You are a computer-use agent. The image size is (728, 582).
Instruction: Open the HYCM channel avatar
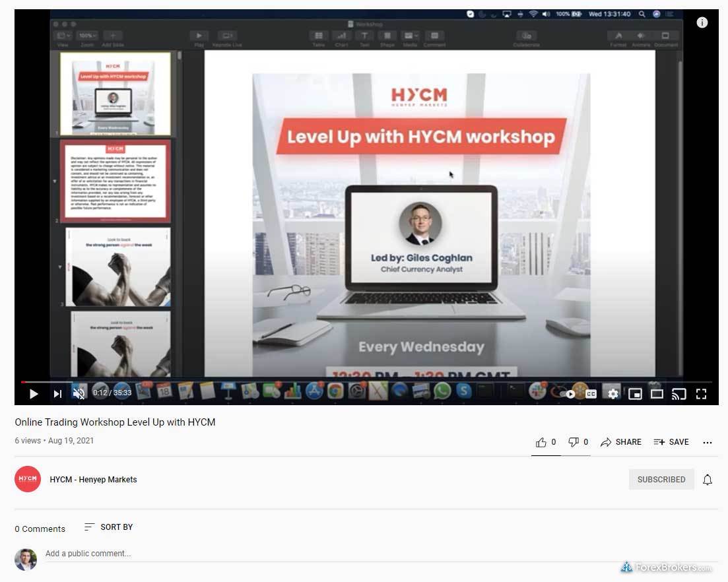tap(28, 479)
